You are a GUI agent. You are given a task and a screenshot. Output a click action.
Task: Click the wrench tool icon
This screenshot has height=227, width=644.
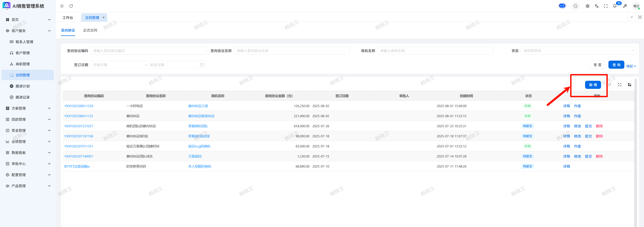(625, 6)
